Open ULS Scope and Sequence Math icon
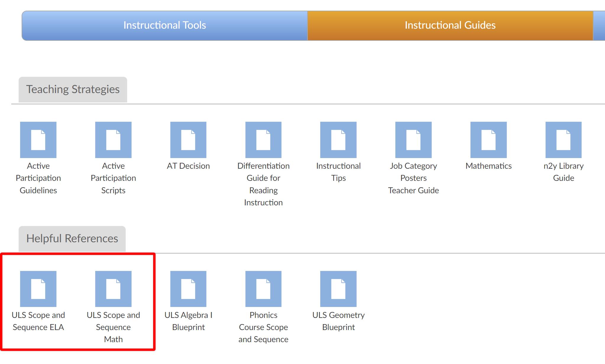This screenshot has height=364, width=605. click(113, 289)
